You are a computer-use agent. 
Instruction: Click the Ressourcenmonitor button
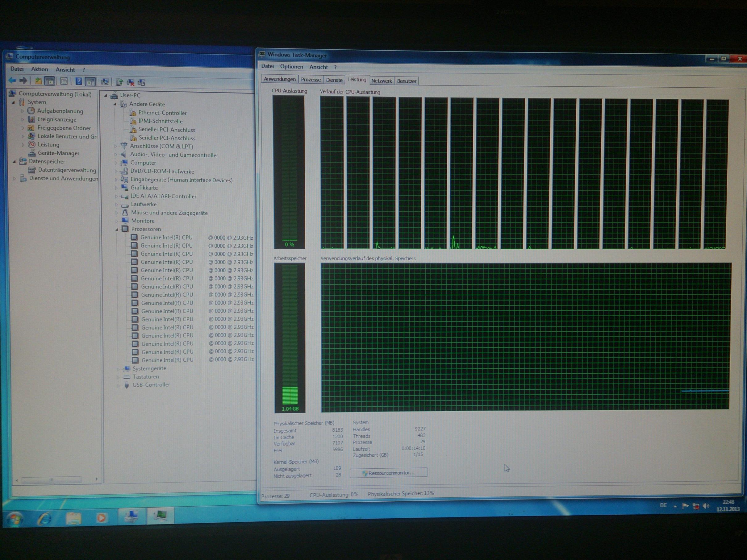coord(388,473)
